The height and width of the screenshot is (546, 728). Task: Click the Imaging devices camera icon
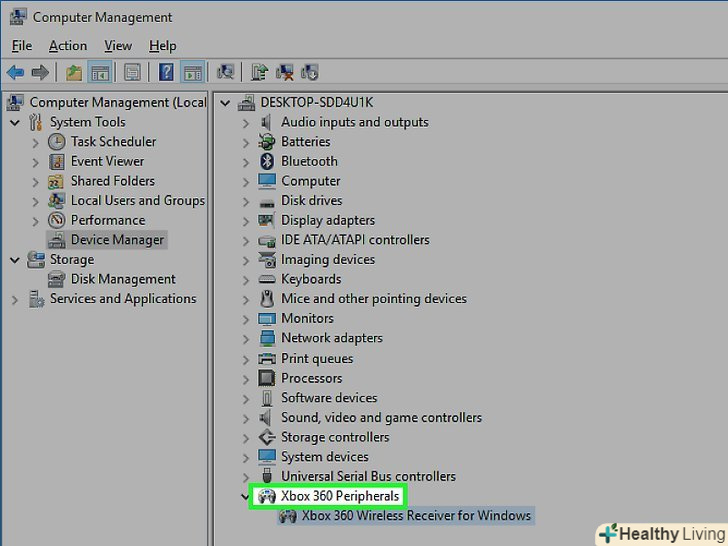tap(266, 260)
